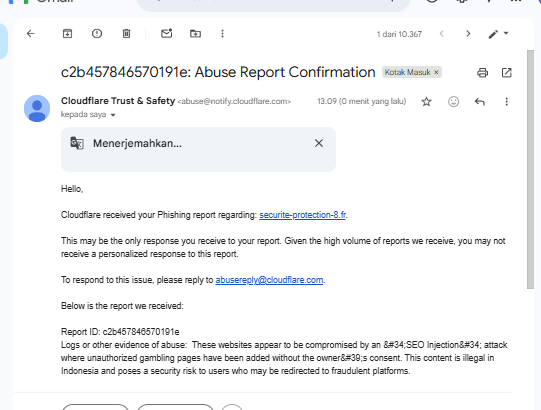Go to next email arrow

[468, 34]
